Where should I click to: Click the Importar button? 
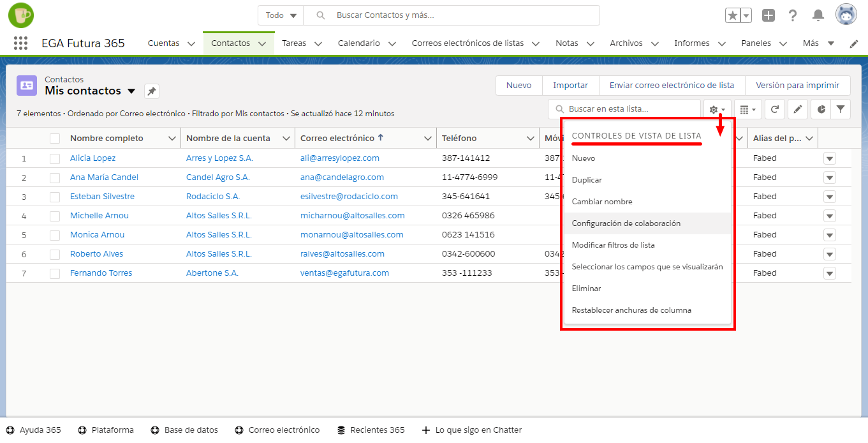[570, 85]
